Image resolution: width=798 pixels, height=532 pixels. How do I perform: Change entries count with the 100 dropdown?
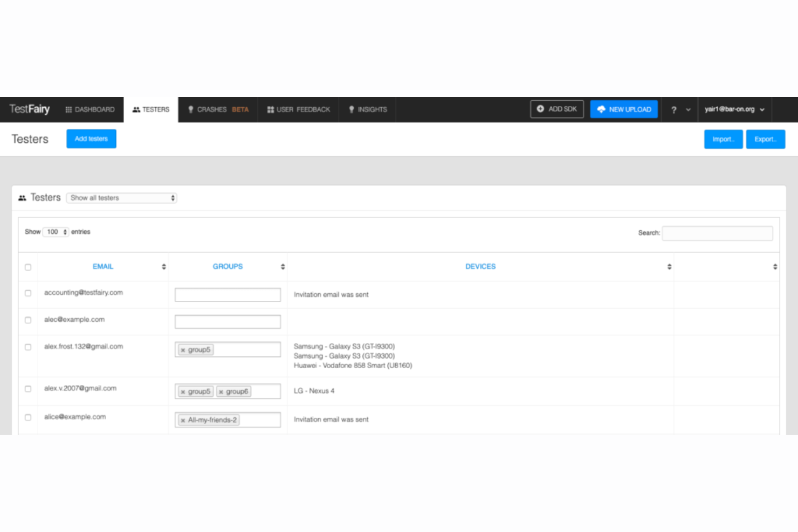[x=56, y=232]
